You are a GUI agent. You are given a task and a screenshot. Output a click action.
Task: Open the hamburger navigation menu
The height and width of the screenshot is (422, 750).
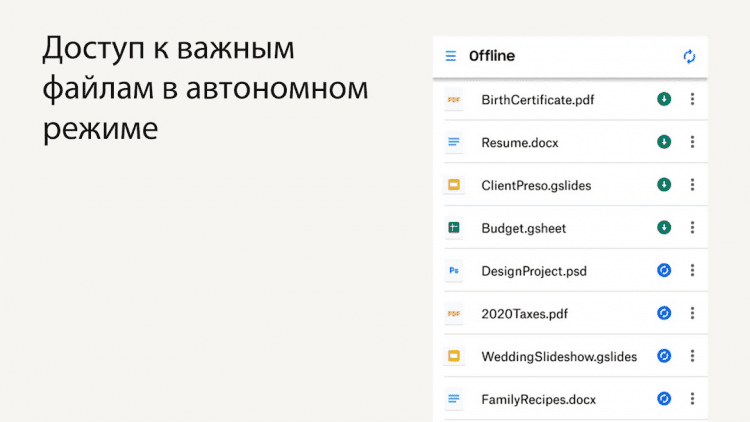point(451,57)
